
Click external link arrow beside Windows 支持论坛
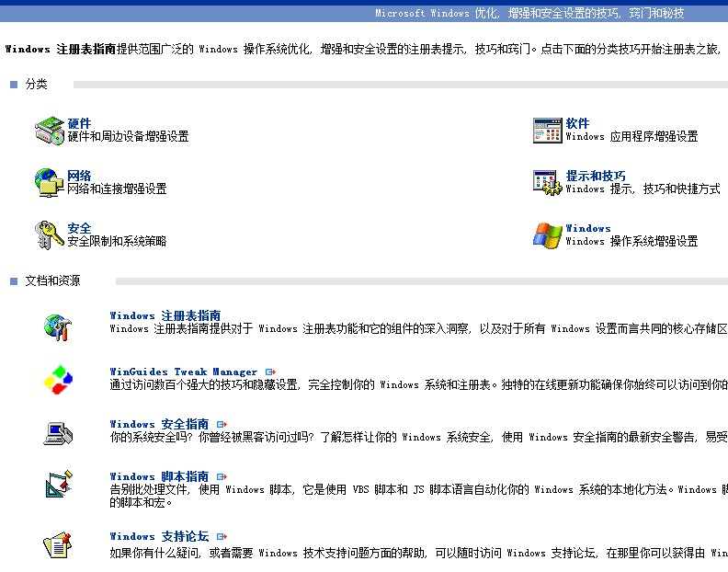point(222,537)
